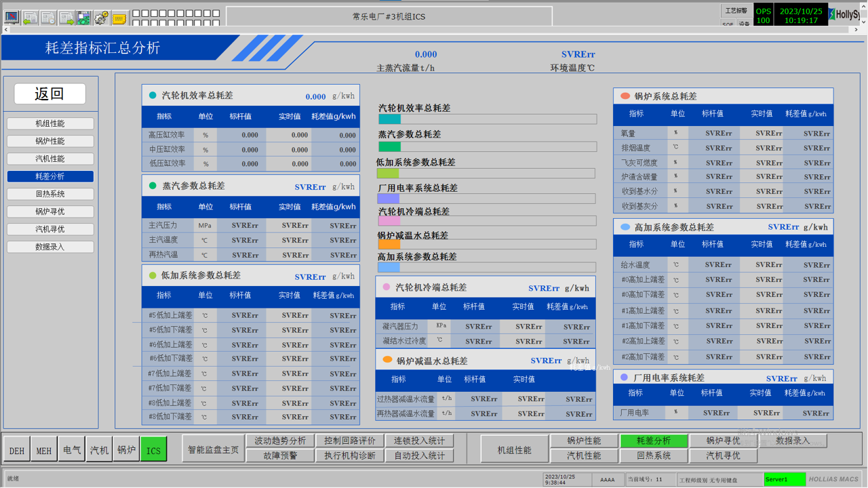The image size is (868, 488).
Task: Open 回热系统 from the left sidebar
Action: [x=50, y=194]
